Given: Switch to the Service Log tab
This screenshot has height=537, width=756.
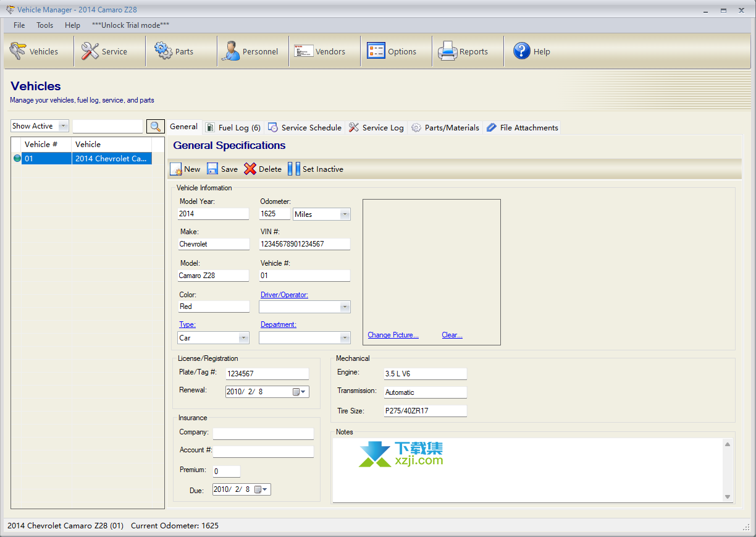Looking at the screenshot, I should click(x=376, y=127).
